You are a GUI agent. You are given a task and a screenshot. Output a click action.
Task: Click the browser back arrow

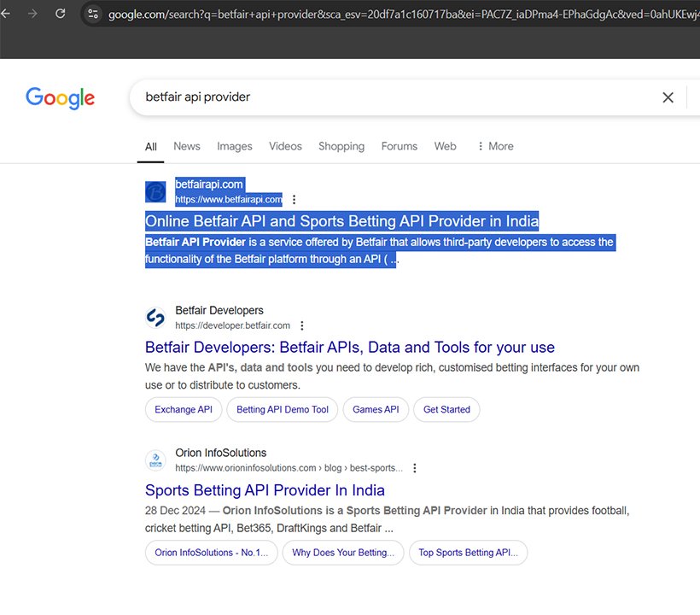coord(9,14)
